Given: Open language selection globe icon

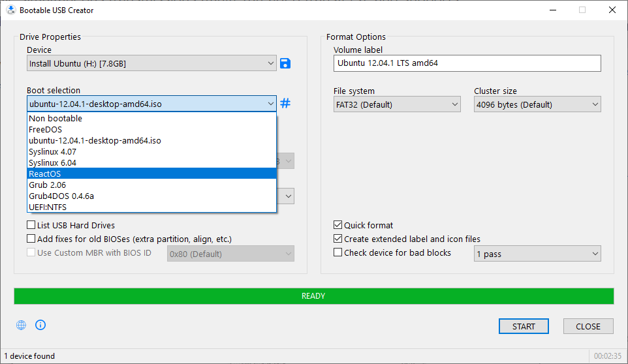Looking at the screenshot, I should 22,325.
